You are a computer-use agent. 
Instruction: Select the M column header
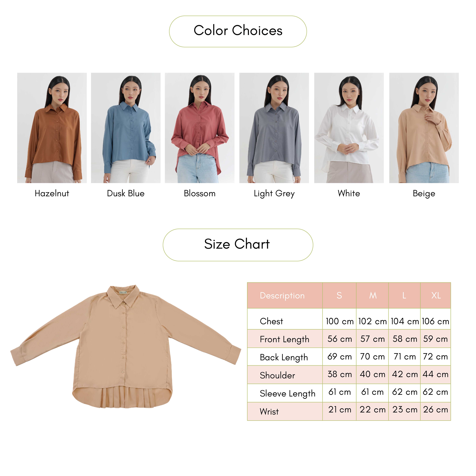click(373, 295)
